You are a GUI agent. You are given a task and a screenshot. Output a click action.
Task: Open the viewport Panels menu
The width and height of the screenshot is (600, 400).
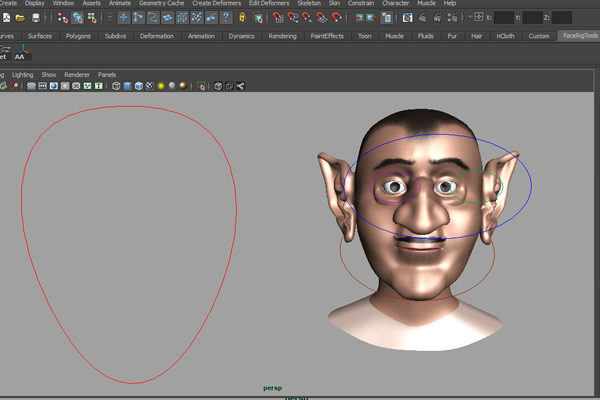tap(107, 75)
